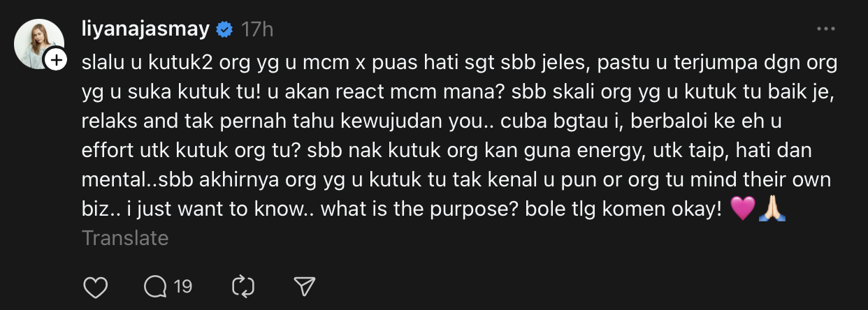Image resolution: width=868 pixels, height=310 pixels.
Task: Click the blue verified badge
Action: tap(224, 30)
